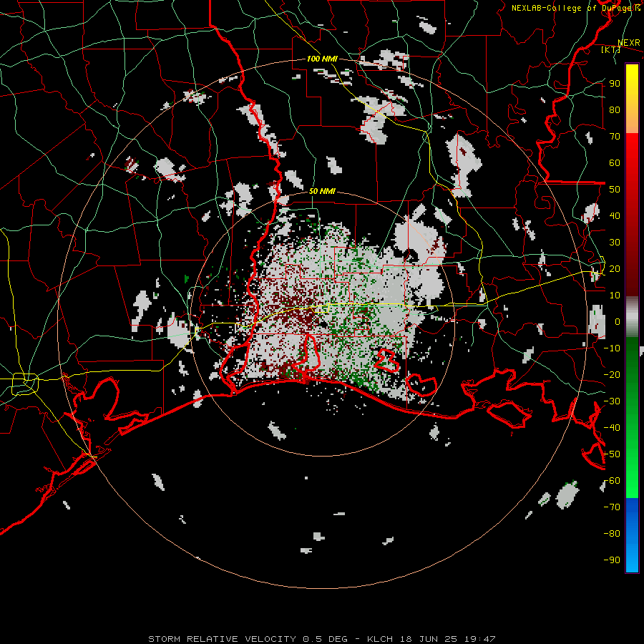Click the -40 scale value
This screenshot has height=644, width=644.
pyautogui.click(x=612, y=428)
